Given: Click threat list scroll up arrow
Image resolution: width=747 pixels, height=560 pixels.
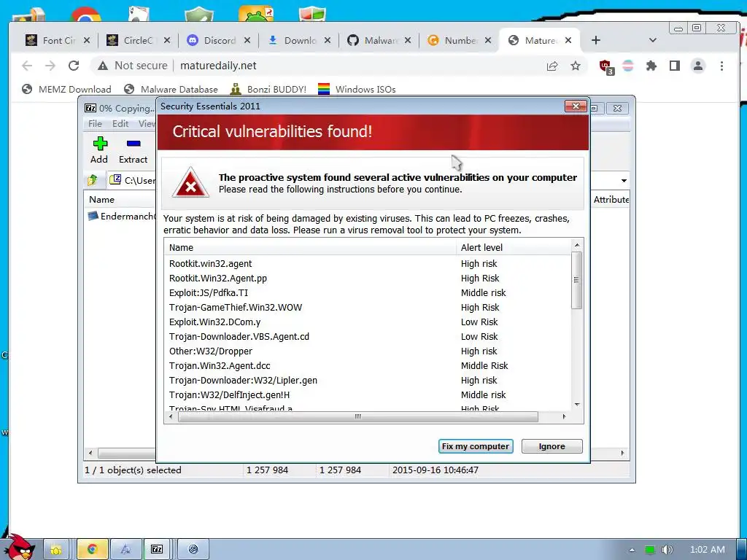Looking at the screenshot, I should tap(577, 245).
